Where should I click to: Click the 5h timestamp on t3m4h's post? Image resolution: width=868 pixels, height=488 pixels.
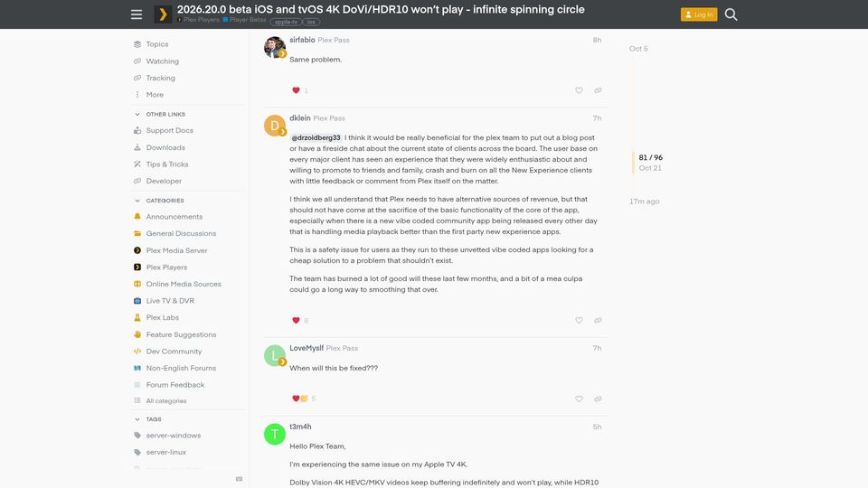[597, 427]
